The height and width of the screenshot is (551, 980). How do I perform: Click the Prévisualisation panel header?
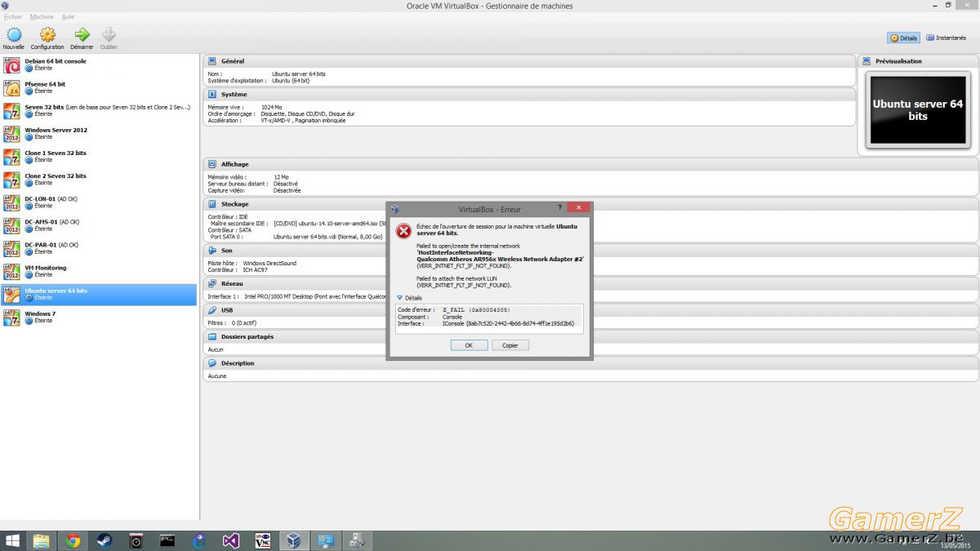tap(918, 61)
